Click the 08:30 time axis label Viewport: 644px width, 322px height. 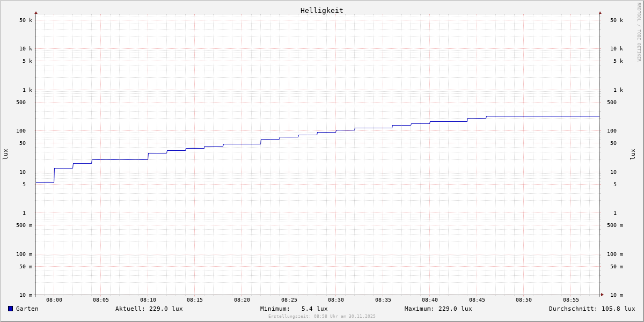pos(336,300)
